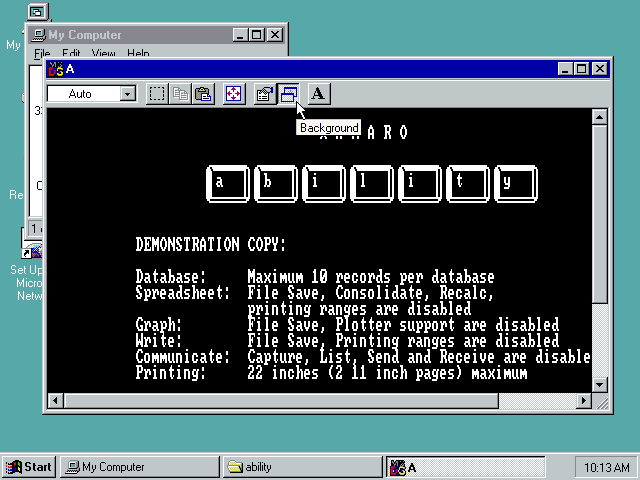Click '22 inches (2 11 inch pages) maximum' line
Viewport: 640px width, 480px height.
pos(387,373)
